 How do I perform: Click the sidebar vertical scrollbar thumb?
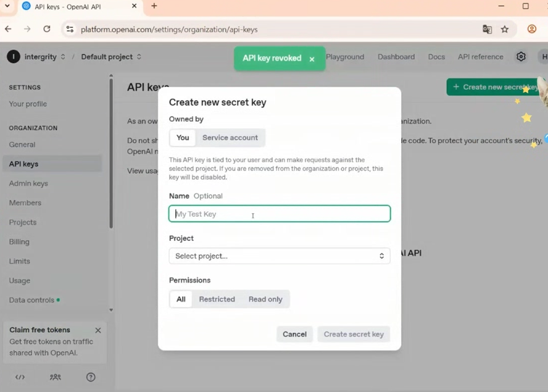tap(111, 154)
